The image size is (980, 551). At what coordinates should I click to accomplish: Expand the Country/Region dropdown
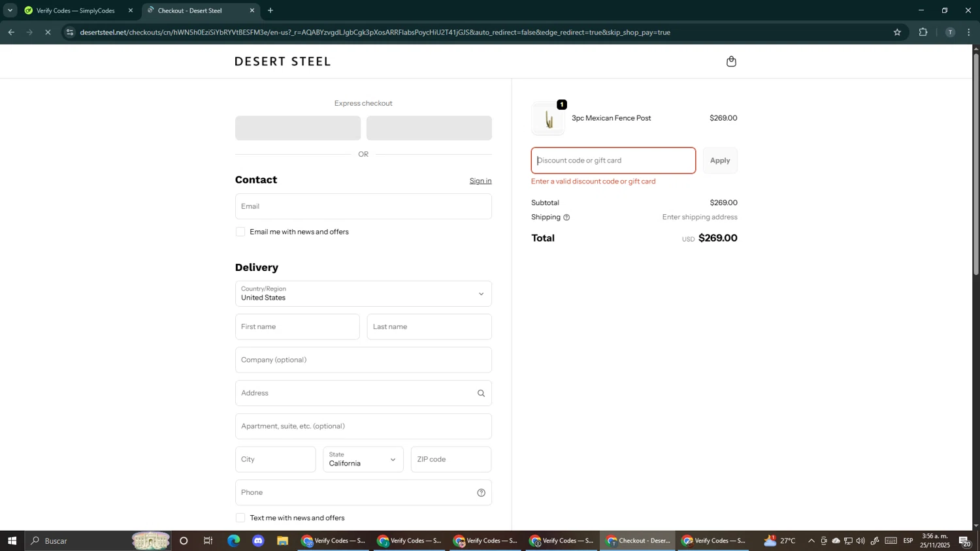point(363,294)
